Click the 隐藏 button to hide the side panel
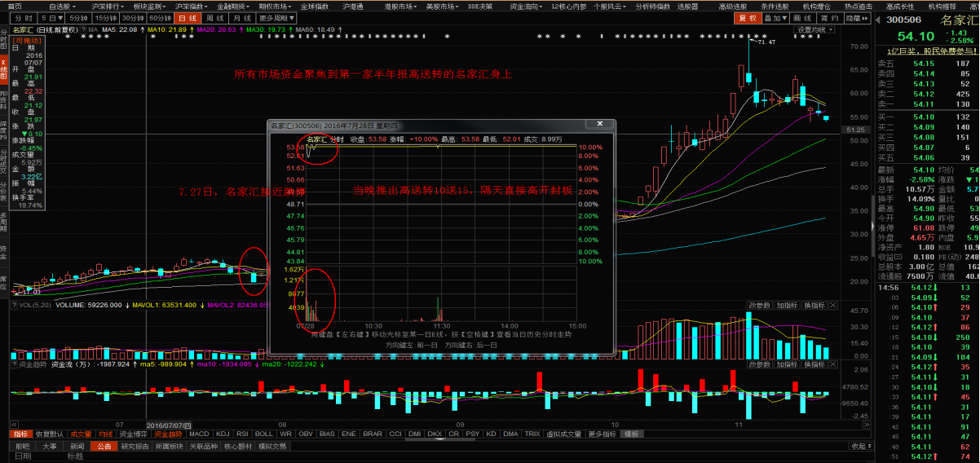The image size is (980, 463). click(x=856, y=17)
